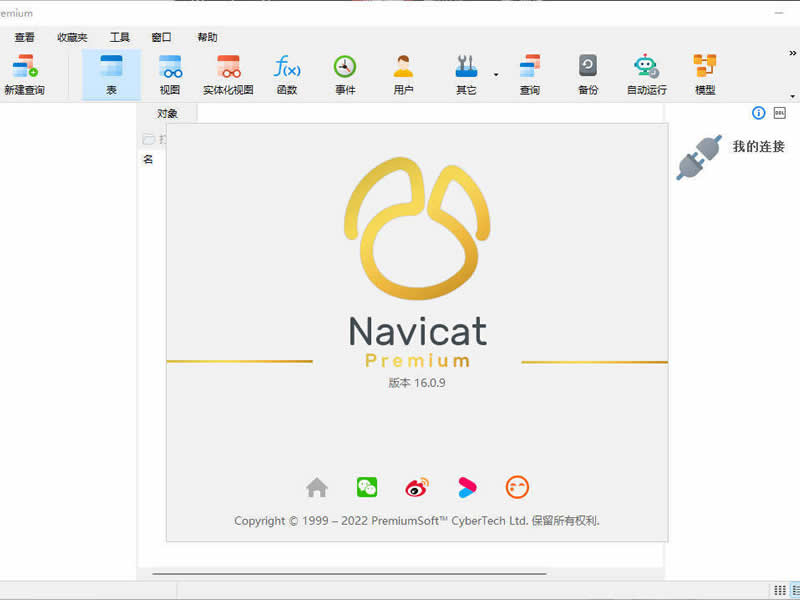Image resolution: width=800 pixels, height=600 pixels.
Task: Click the version 16.0.9 text
Action: [417, 383]
